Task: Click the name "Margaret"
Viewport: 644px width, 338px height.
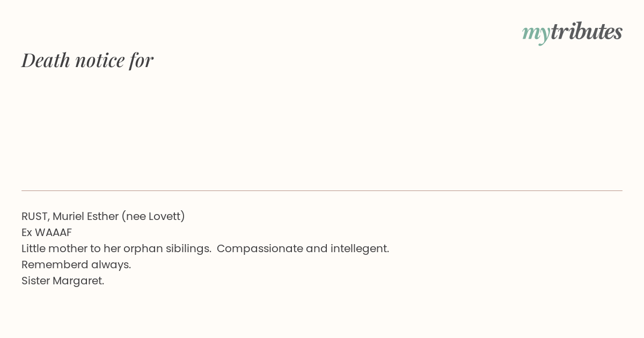Action: click(x=77, y=281)
